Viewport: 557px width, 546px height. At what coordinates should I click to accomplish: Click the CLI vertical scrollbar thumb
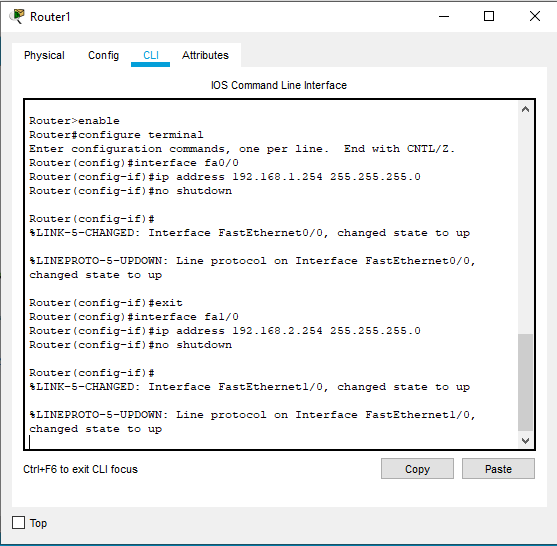525,382
